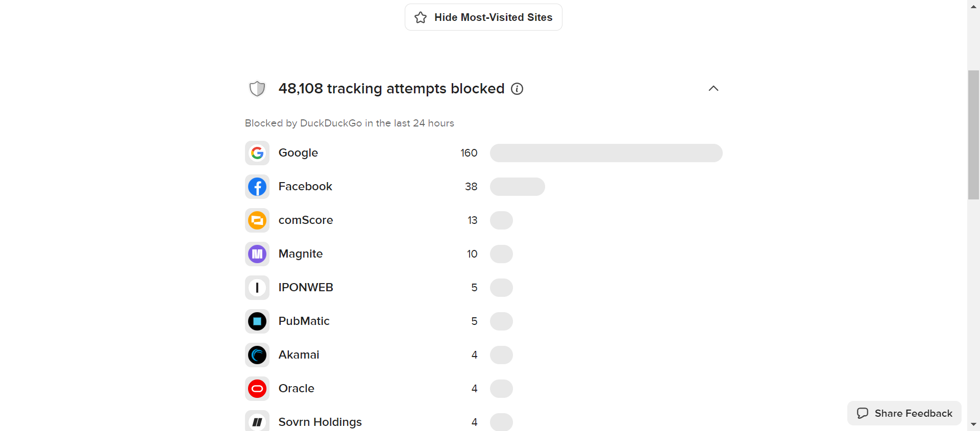Click the Oracle tracker icon
Image resolution: width=980 pixels, height=431 pixels.
[x=257, y=389]
